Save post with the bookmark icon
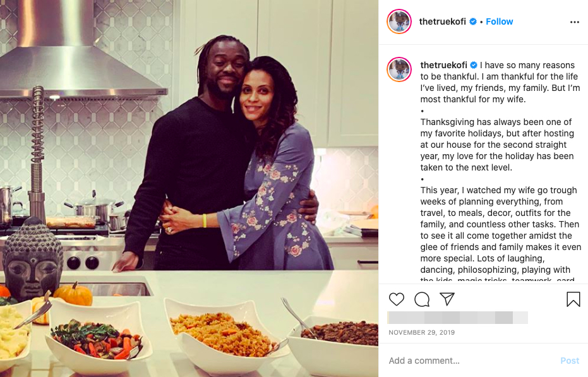588x377 pixels. click(x=573, y=299)
